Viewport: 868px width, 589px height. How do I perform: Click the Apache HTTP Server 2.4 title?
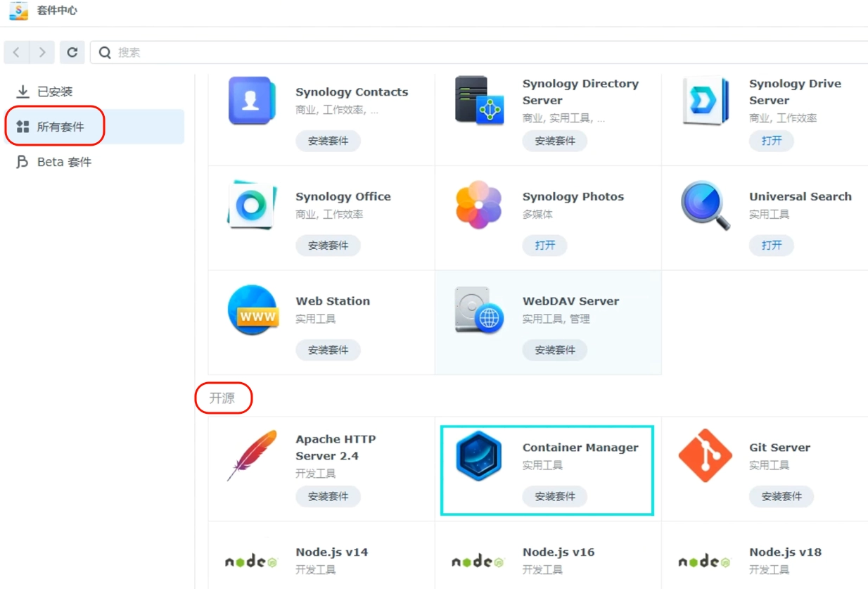336,448
